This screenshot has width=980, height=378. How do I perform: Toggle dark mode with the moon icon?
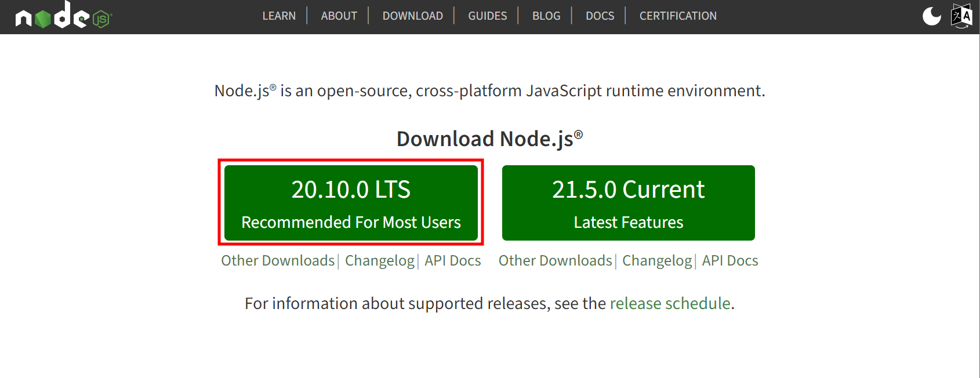(932, 16)
